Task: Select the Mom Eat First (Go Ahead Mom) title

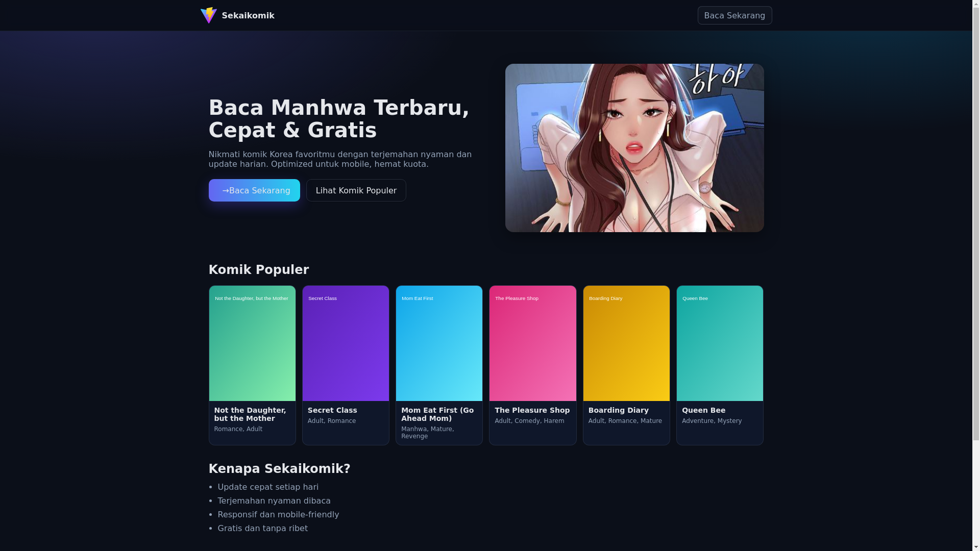Action: click(437, 414)
